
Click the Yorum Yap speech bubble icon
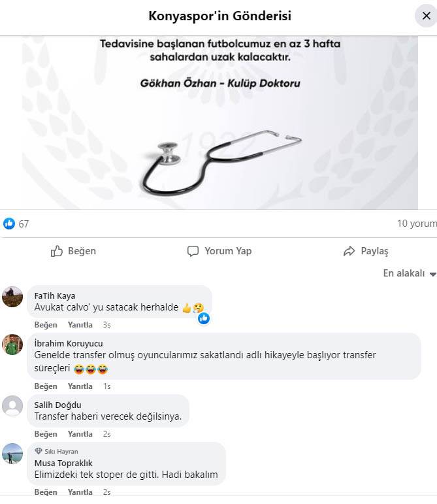[193, 251]
